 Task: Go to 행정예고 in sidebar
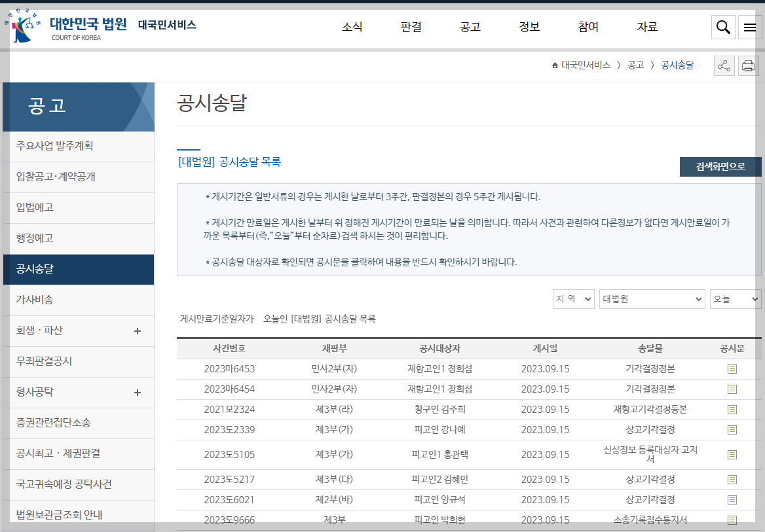(79, 238)
